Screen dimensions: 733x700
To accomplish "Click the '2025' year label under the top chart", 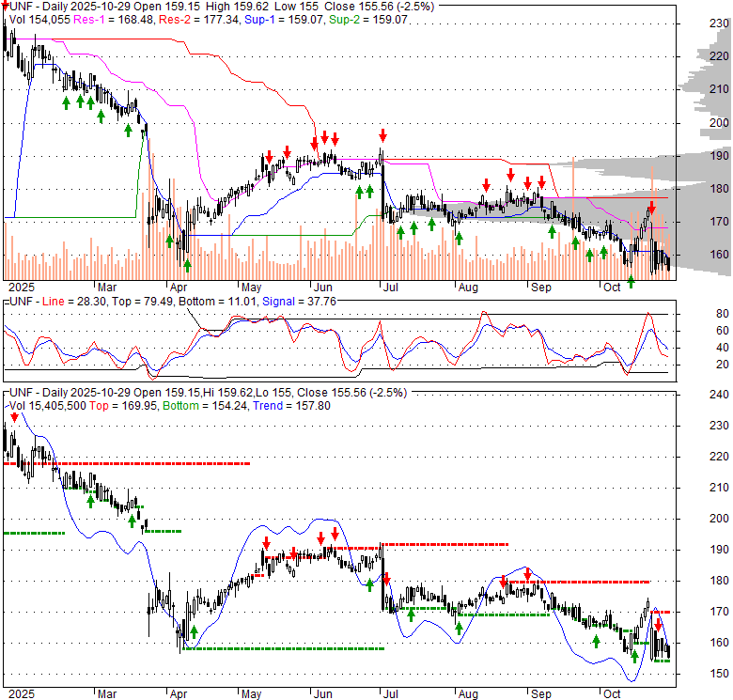I will pyautogui.click(x=22, y=287).
